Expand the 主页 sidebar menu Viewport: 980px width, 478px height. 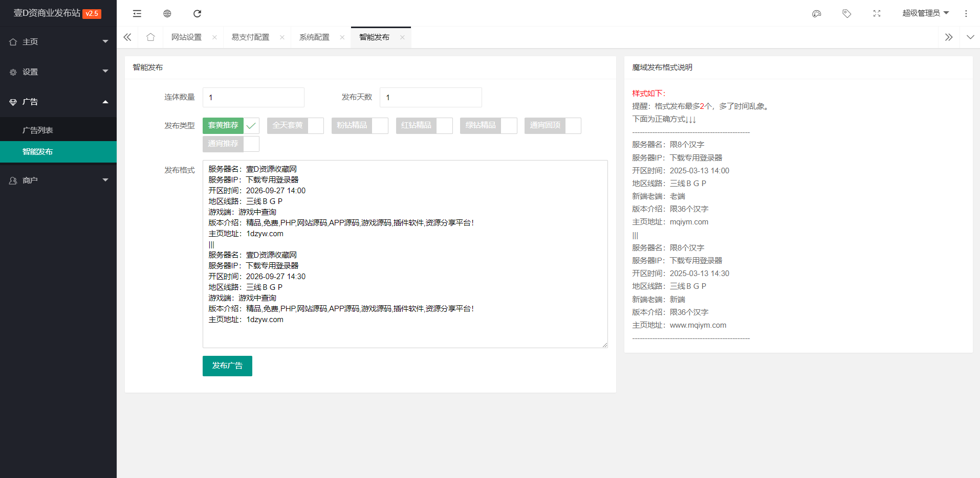tap(58, 41)
